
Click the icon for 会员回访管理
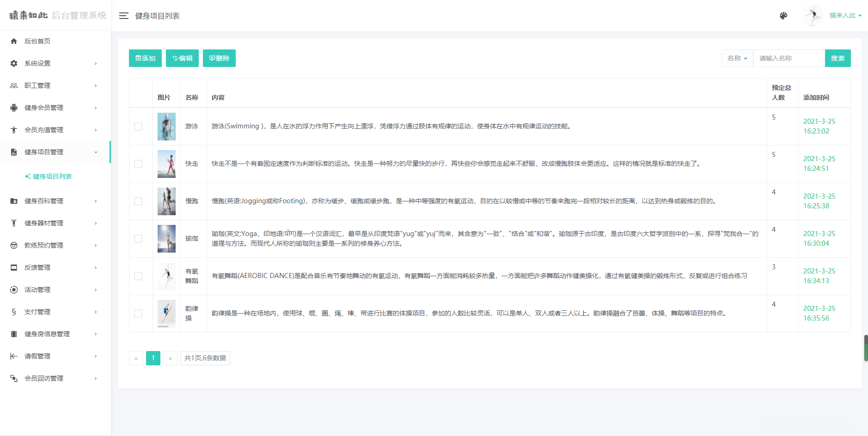tap(14, 378)
